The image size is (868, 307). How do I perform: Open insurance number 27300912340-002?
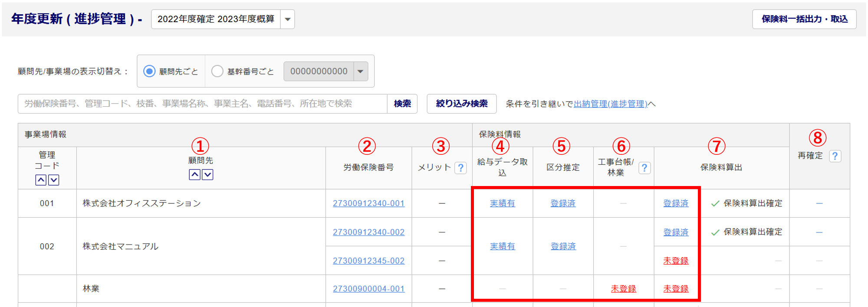[368, 232]
